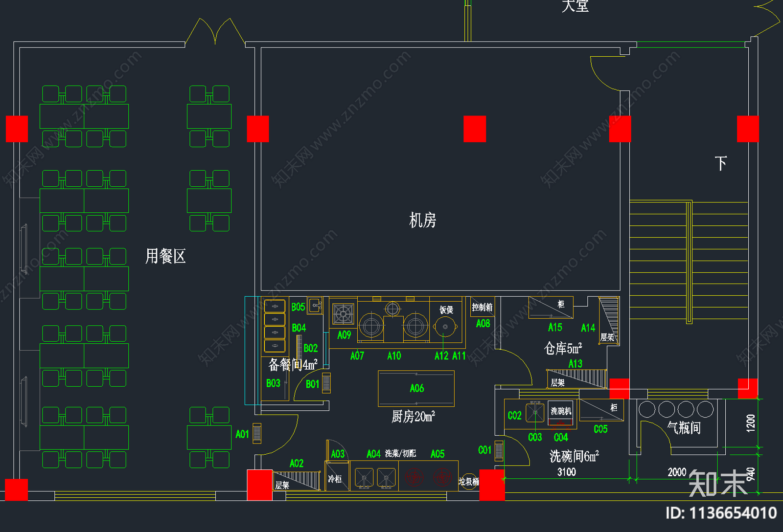
Task: Click the 层架 label below A13
Action: [558, 382]
